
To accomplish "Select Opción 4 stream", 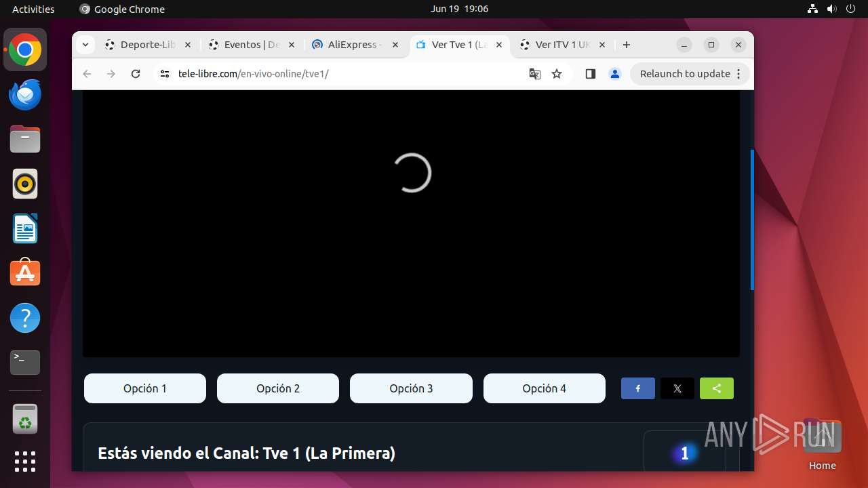I will [545, 388].
